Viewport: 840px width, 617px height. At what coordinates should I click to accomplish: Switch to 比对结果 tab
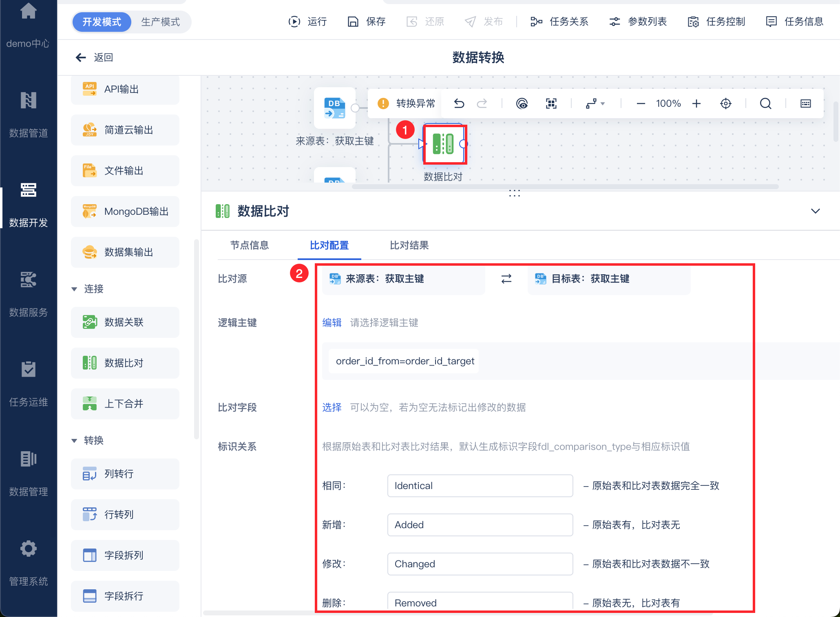click(x=409, y=245)
